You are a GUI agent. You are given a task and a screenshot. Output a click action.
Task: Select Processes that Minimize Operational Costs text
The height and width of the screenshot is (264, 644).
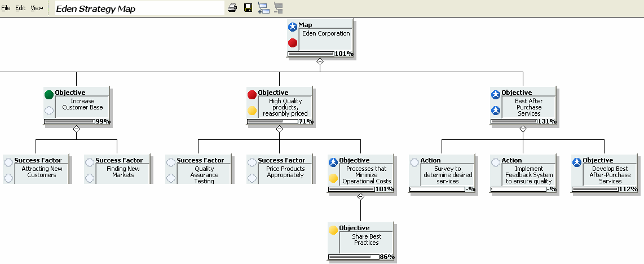[x=367, y=175]
